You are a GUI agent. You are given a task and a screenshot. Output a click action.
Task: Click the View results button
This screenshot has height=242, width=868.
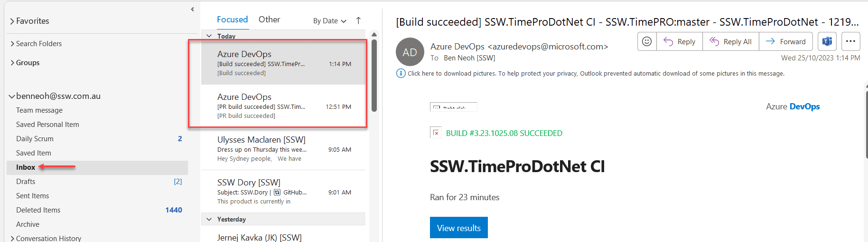[x=458, y=228]
